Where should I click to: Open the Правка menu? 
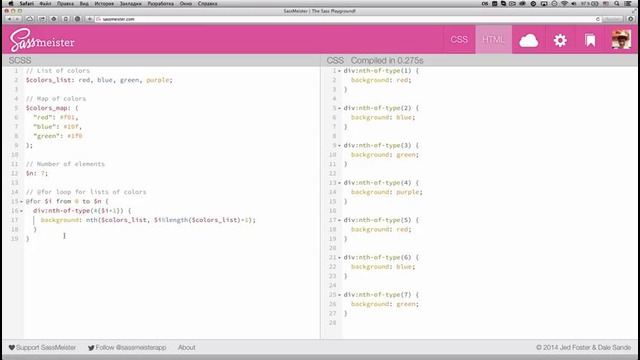(65, 3)
